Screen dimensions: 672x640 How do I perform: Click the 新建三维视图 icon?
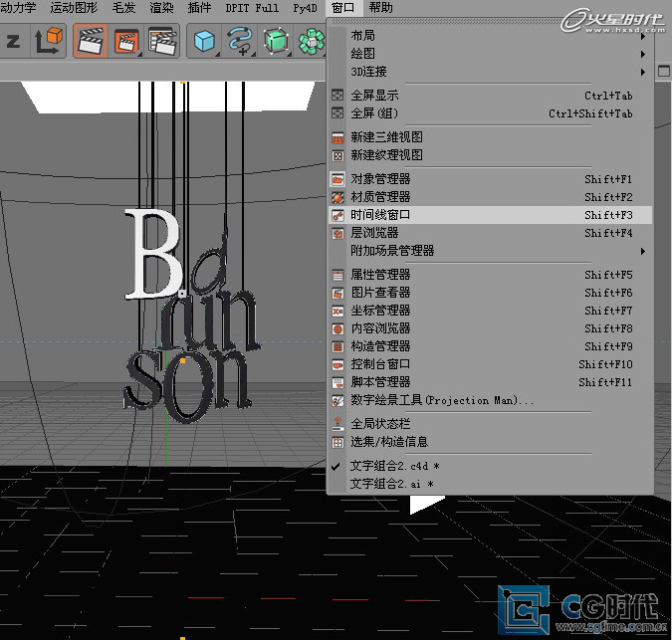[x=337, y=137]
